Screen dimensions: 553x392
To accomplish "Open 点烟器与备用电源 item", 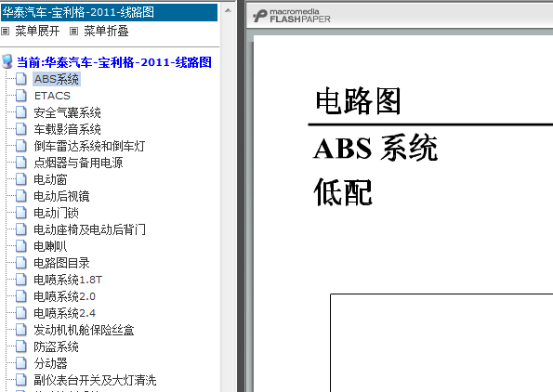I will pos(78,163).
